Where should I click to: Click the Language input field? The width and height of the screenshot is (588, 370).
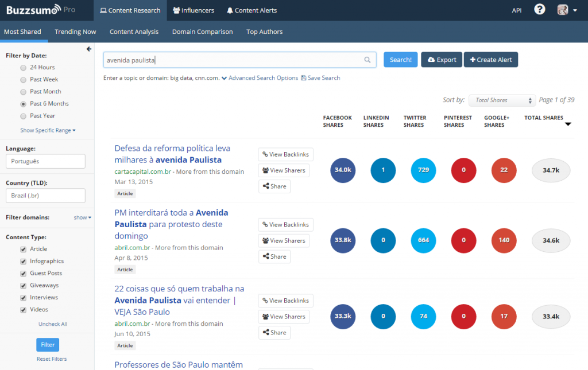tap(45, 161)
